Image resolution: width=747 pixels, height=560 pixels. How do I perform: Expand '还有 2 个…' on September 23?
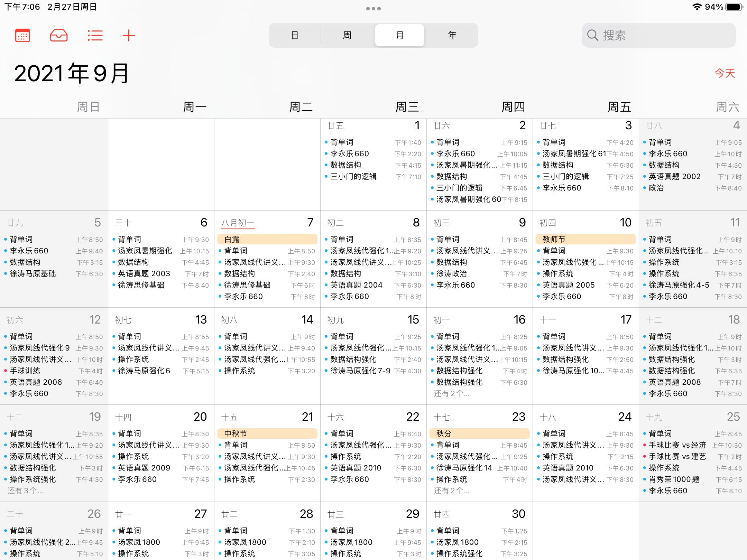tap(452, 491)
